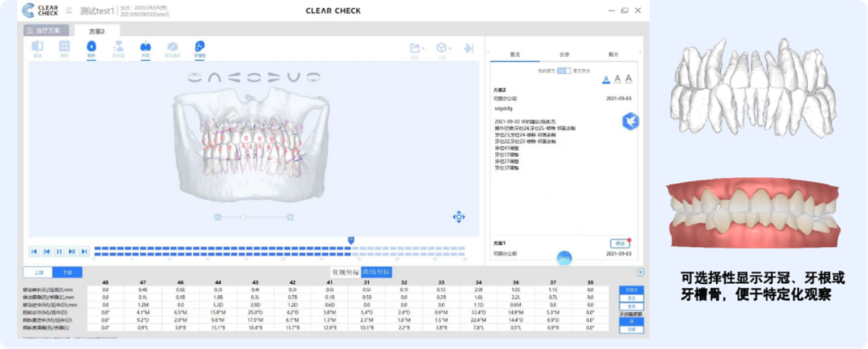Click the zoom slider above the timeline
The width and height of the screenshot is (868, 349).
pyautogui.click(x=244, y=217)
